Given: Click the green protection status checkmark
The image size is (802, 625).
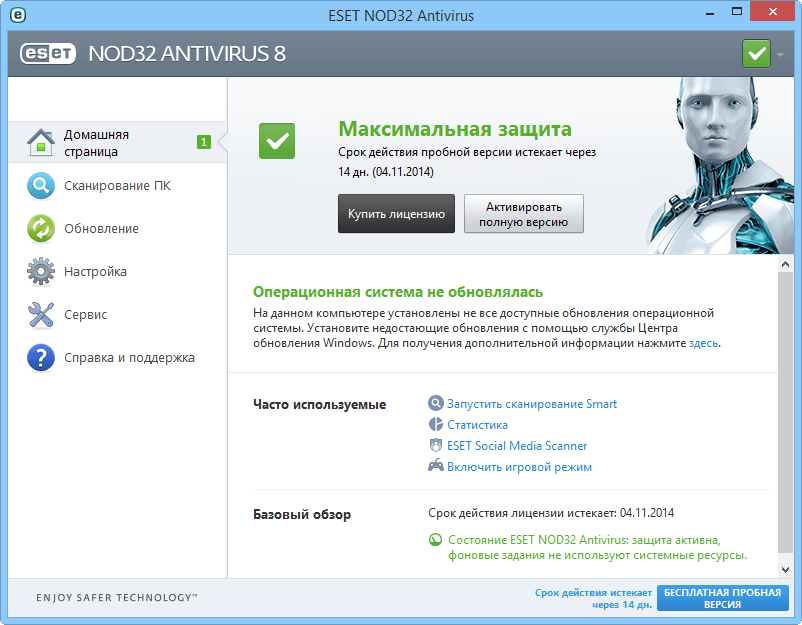Looking at the screenshot, I should [x=276, y=141].
